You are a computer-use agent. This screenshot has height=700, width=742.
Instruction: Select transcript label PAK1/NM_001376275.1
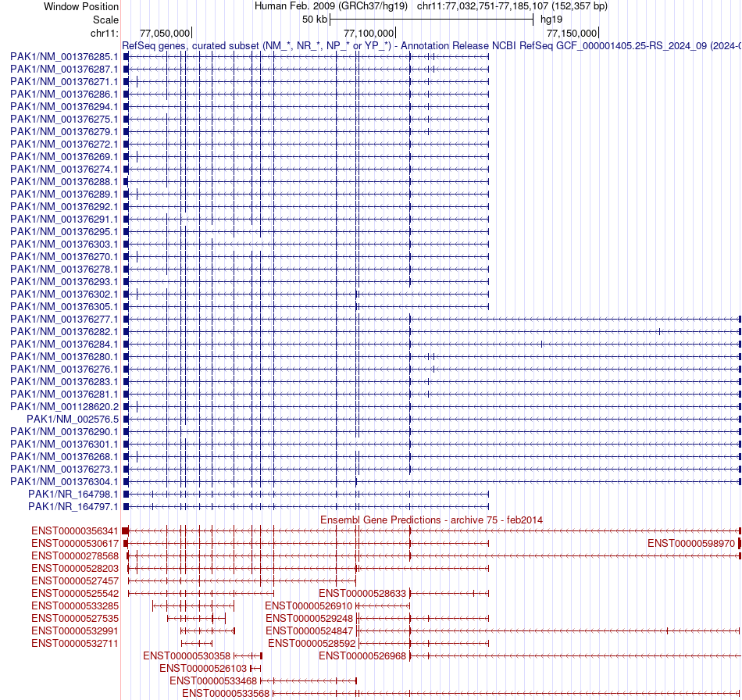(x=64, y=120)
